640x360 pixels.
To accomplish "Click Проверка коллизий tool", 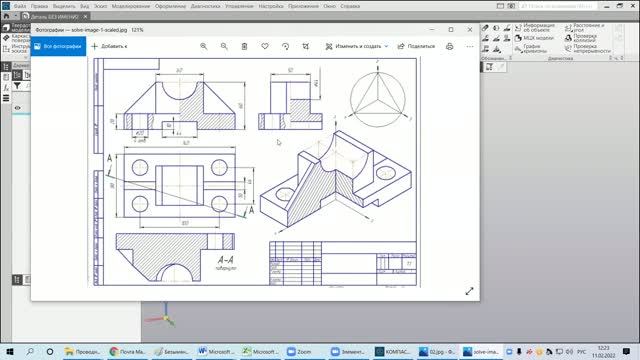I will click(581, 38).
